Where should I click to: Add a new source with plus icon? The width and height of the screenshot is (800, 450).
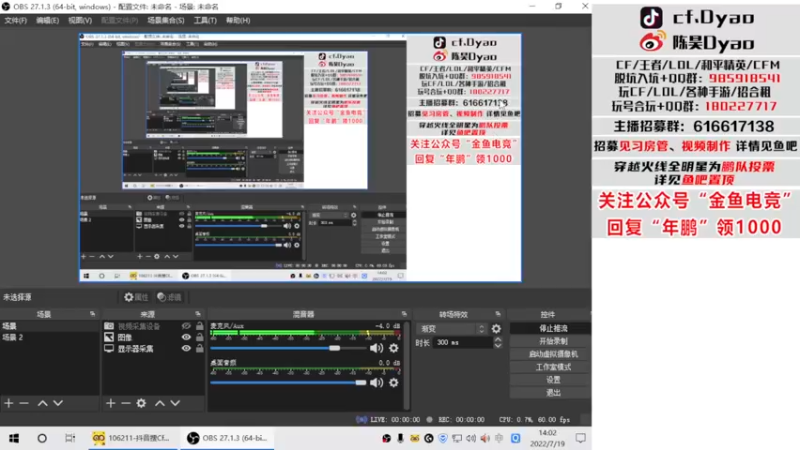coord(111,403)
